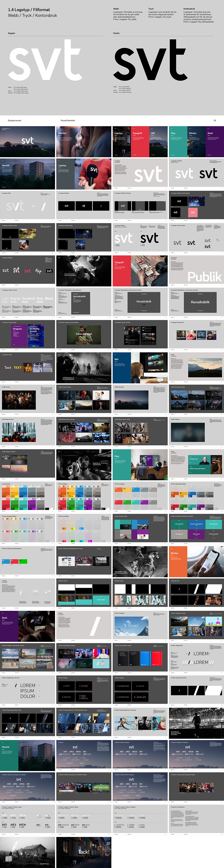This screenshot has height=868, width=224.
Task: Open the teal "Färg" section thumbnail with TV
Action: coord(140,465)
